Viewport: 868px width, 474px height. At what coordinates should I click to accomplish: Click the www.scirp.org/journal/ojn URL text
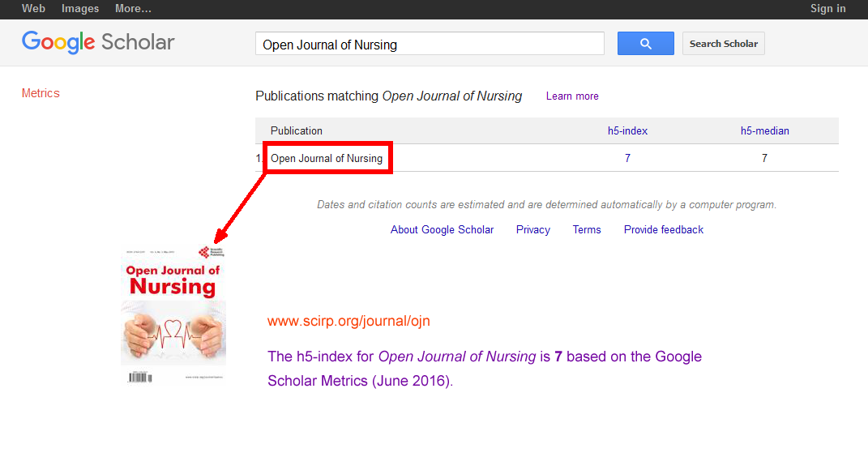[348, 321]
